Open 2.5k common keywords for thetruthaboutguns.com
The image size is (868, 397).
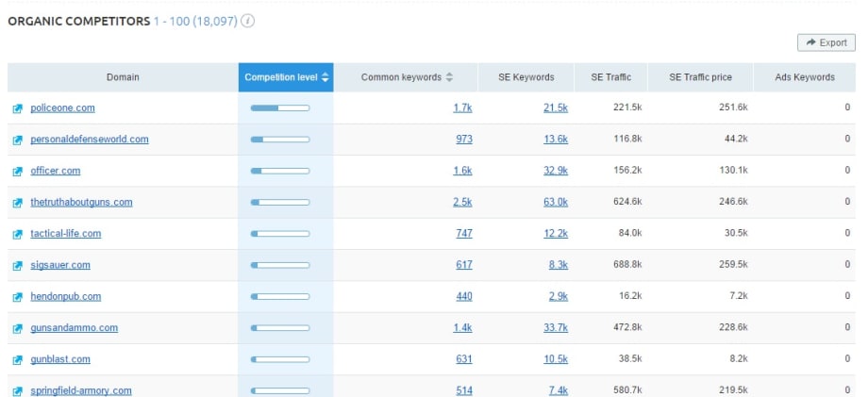462,203
